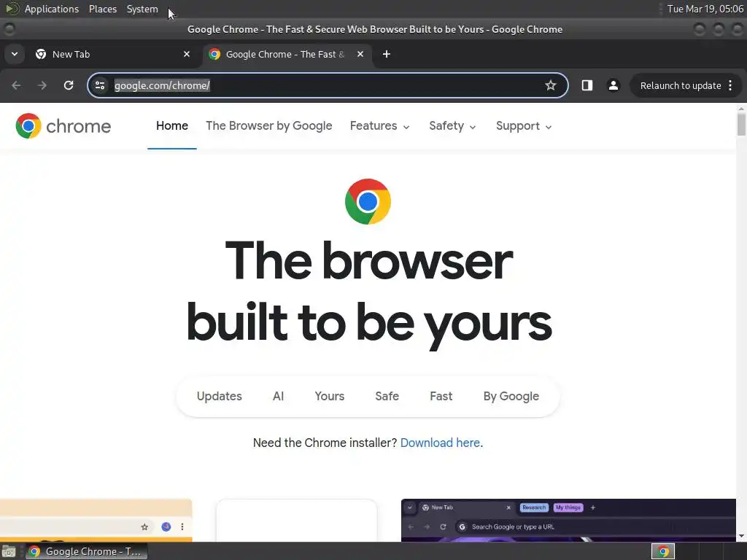Screen dimensions: 747x560
Task: Close the New Tab tab
Action: click(x=187, y=54)
